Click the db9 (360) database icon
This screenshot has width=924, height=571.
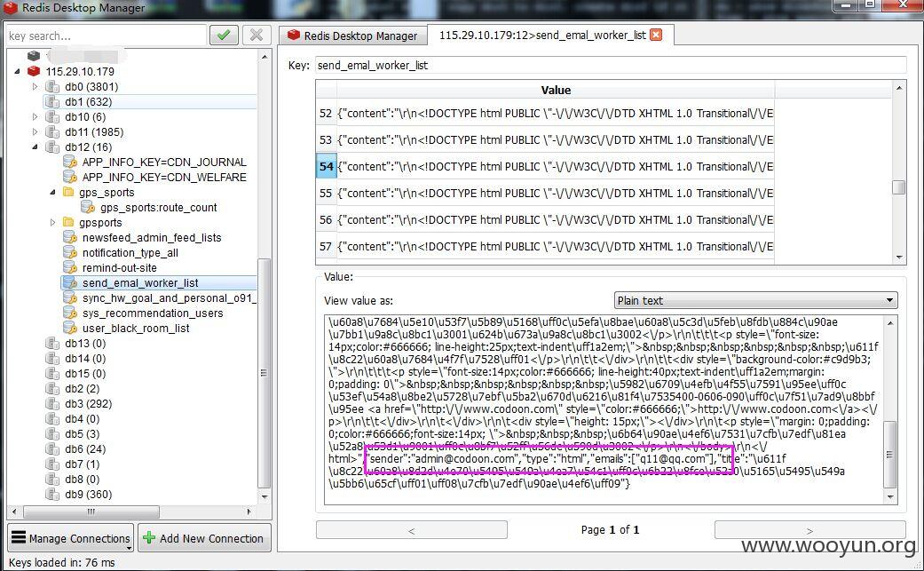[x=52, y=495]
